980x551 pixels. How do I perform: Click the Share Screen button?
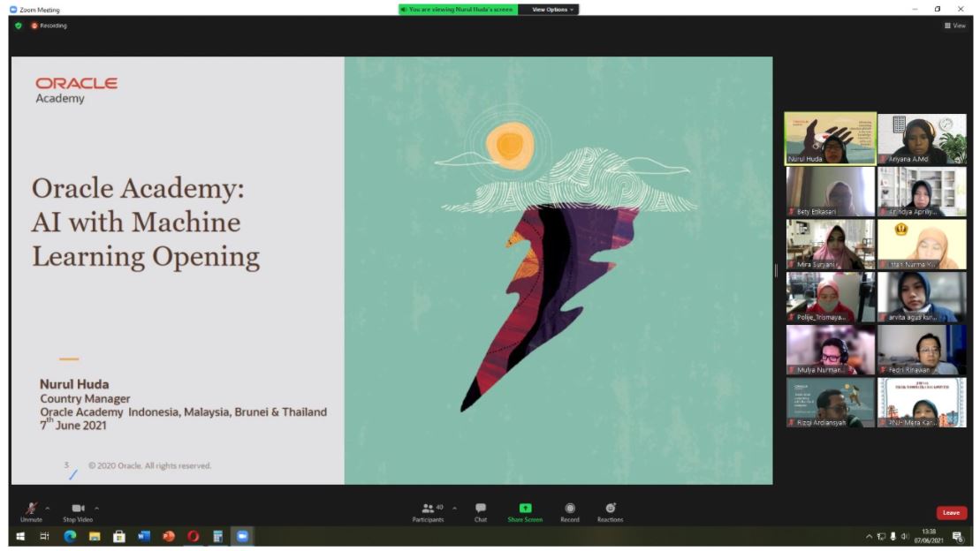[525, 511]
